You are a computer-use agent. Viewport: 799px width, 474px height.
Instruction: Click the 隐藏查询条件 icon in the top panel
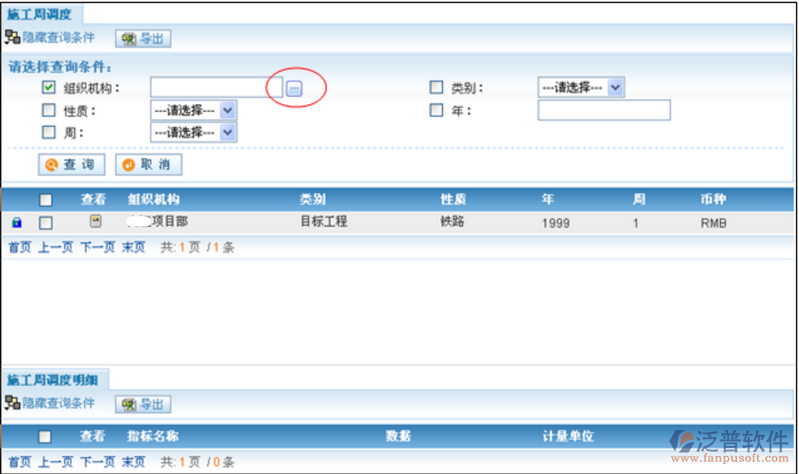pos(12,37)
